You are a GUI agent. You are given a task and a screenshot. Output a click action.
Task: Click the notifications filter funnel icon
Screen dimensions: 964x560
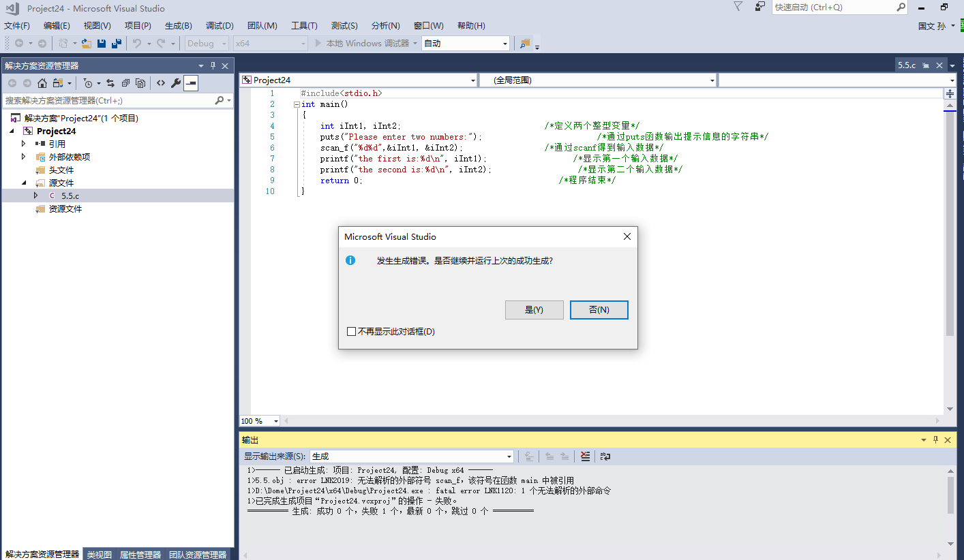click(738, 7)
